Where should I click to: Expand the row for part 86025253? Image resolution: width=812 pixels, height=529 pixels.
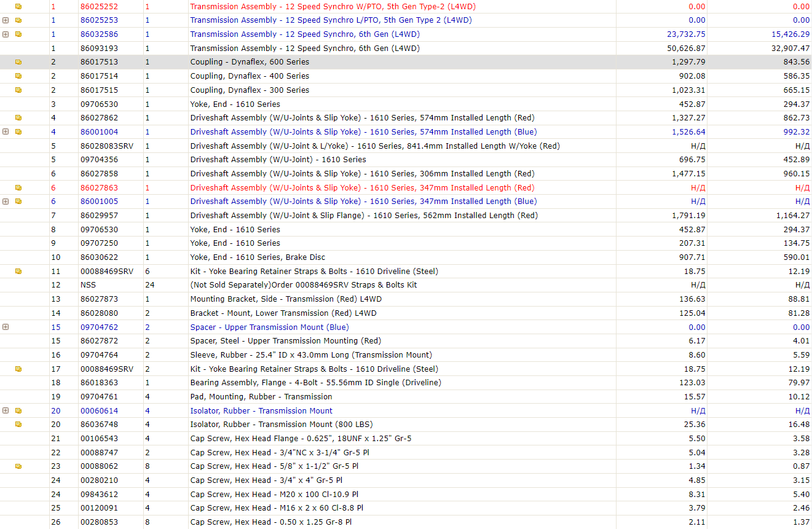6,20
